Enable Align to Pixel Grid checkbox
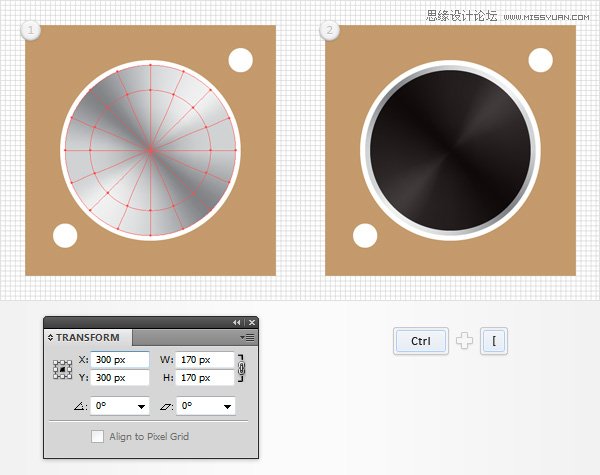Screen dimensions: 600x475 point(97,436)
